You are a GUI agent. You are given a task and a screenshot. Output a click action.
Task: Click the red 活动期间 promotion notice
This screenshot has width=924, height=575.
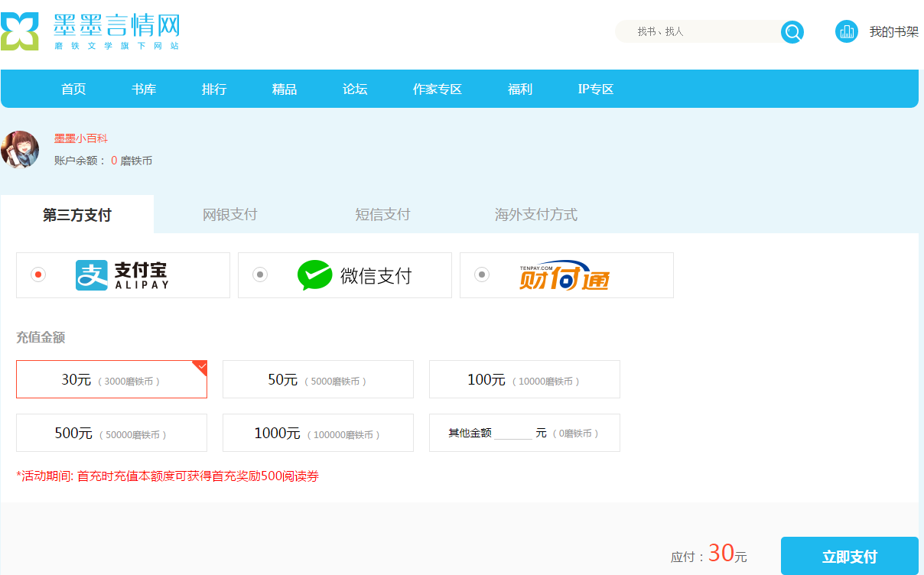click(168, 476)
